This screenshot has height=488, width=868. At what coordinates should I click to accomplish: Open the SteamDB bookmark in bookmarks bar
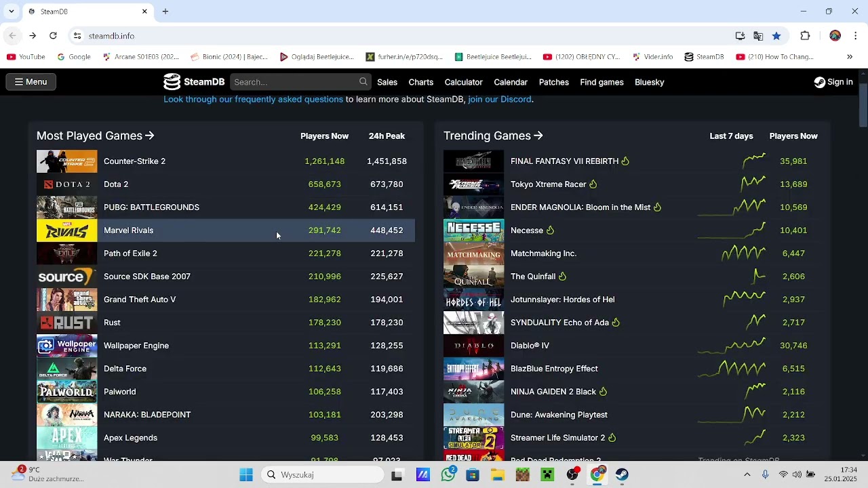pyautogui.click(x=704, y=57)
